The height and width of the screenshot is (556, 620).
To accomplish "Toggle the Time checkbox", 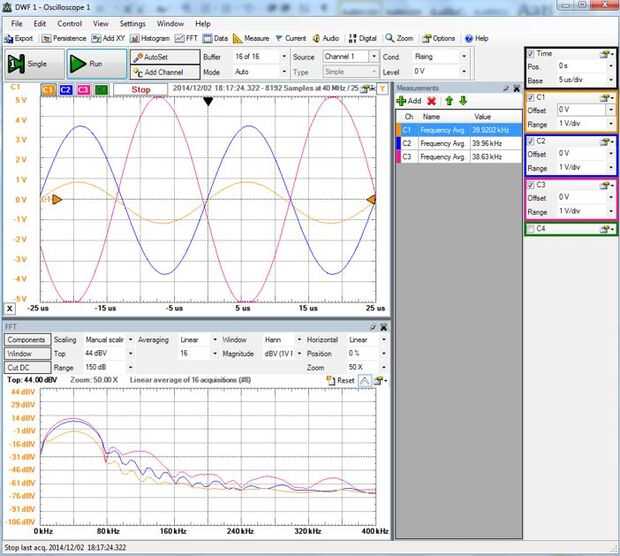I will [531, 53].
